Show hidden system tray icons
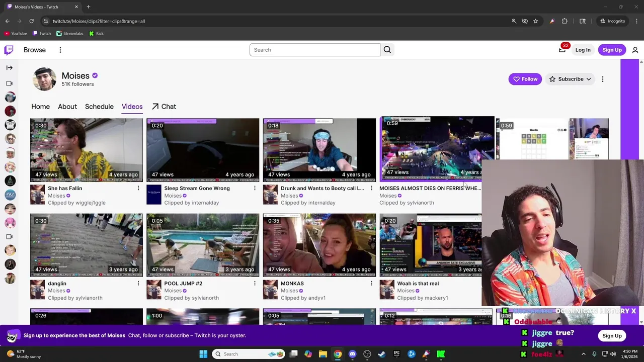Screen dimensions: 644x362 click(x=584, y=354)
